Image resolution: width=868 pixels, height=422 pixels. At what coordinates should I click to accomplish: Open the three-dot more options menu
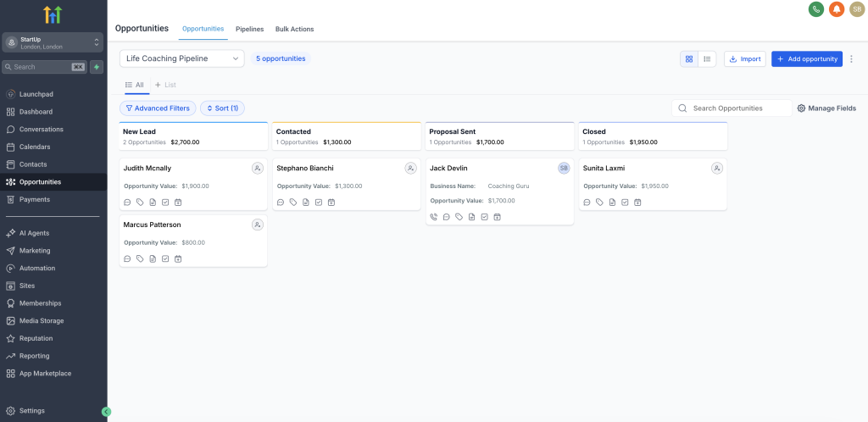click(851, 59)
